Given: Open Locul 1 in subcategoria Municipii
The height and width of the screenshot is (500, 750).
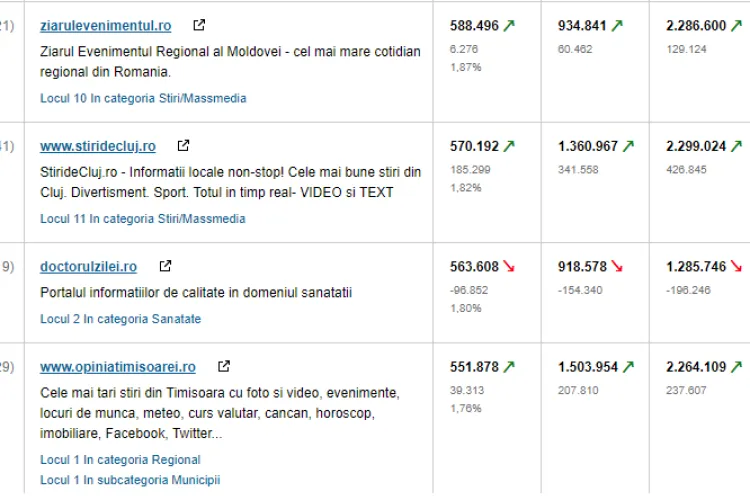Looking at the screenshot, I should (x=129, y=480).
